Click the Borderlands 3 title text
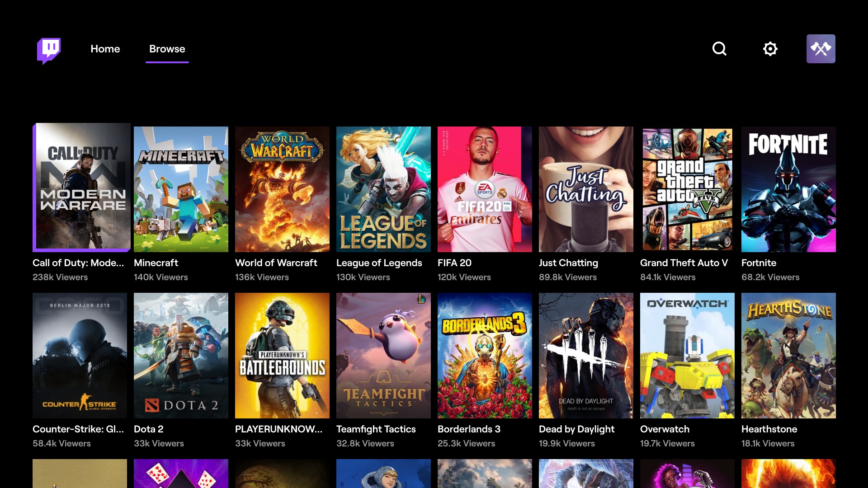868x488 pixels. pyautogui.click(x=469, y=429)
